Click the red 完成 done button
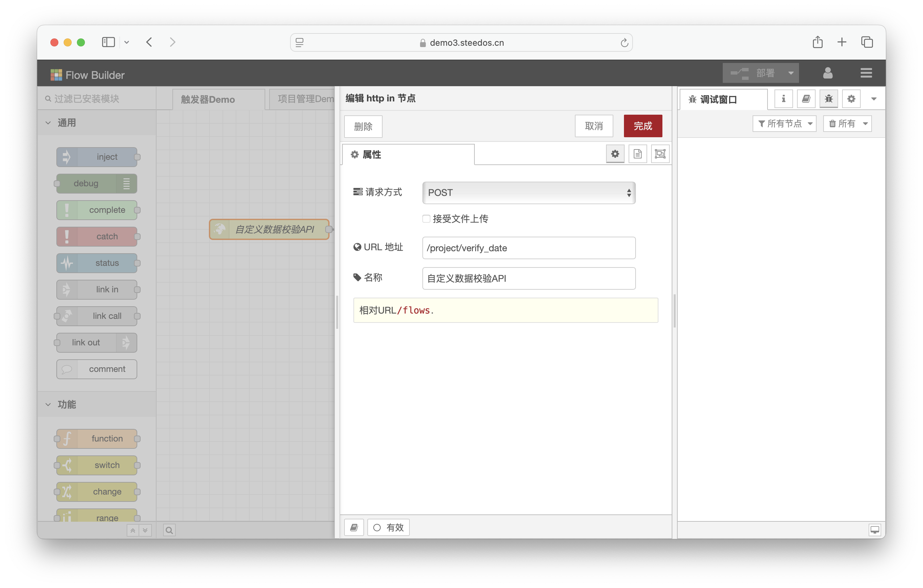This screenshot has width=923, height=588. tap(643, 126)
